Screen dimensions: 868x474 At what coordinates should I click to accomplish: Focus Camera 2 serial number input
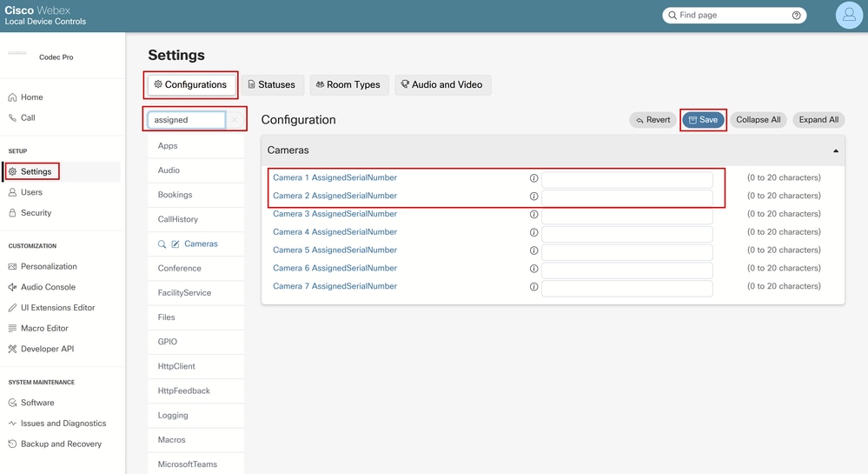coord(626,197)
